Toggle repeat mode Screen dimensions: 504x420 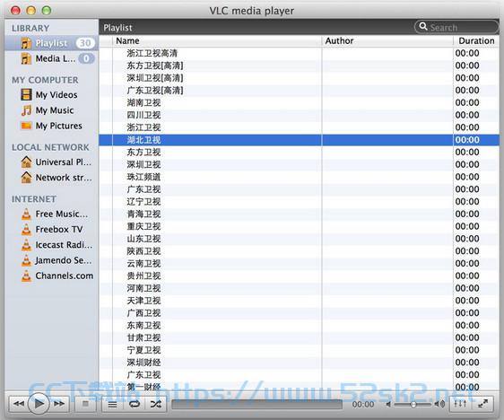135,404
